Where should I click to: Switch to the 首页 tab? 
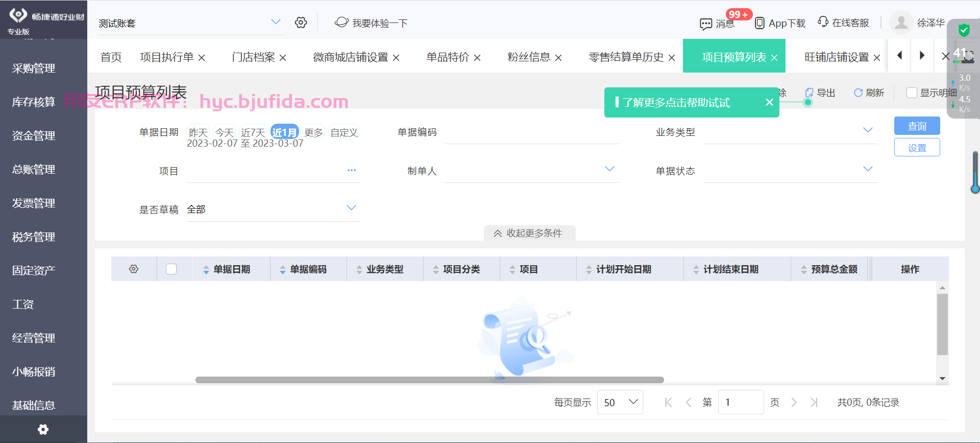coord(111,57)
